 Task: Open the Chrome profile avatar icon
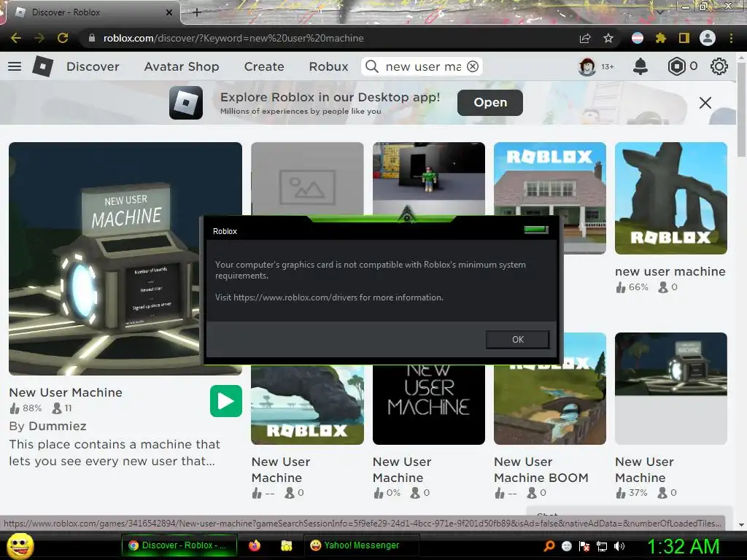coord(708,38)
